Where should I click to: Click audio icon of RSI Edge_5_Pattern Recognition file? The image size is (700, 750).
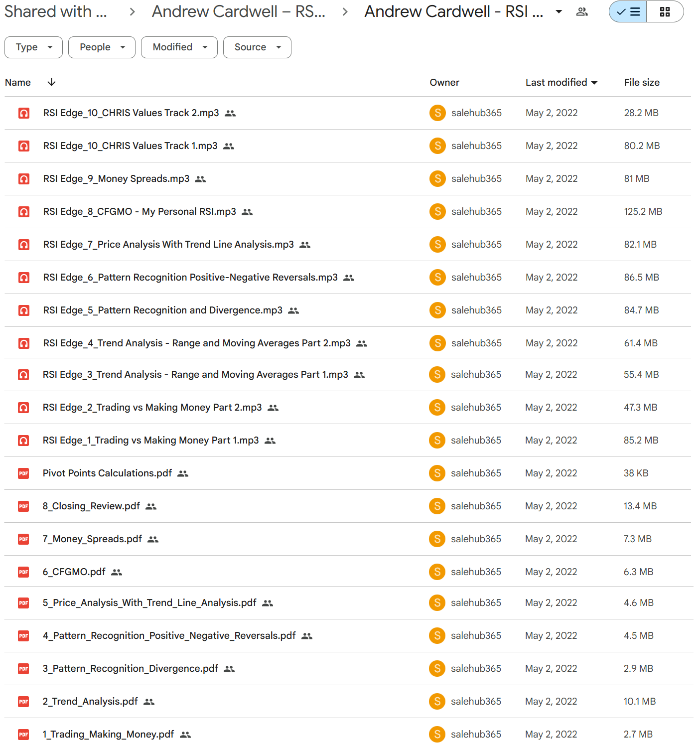[x=24, y=310]
